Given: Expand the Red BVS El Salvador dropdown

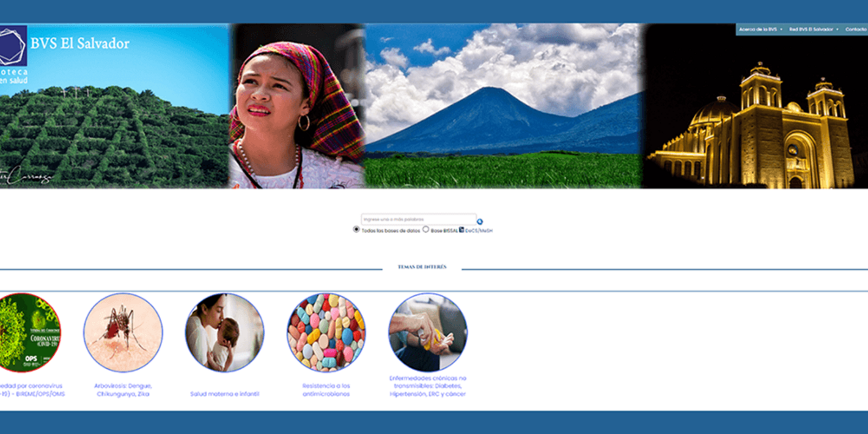Looking at the screenshot, I should click(x=812, y=28).
